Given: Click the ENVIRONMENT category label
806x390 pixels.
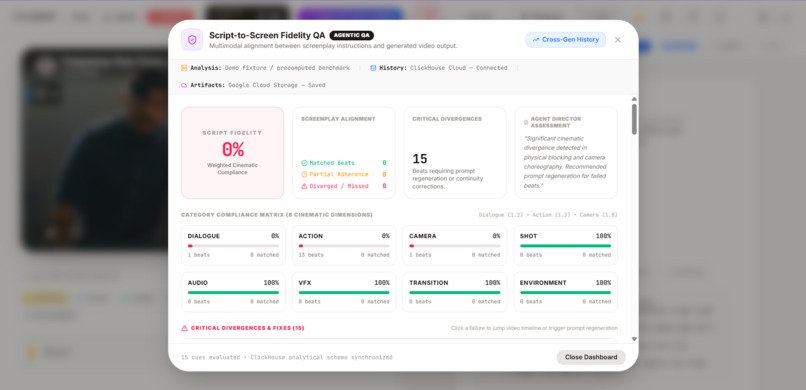Looking at the screenshot, I should (x=543, y=283).
